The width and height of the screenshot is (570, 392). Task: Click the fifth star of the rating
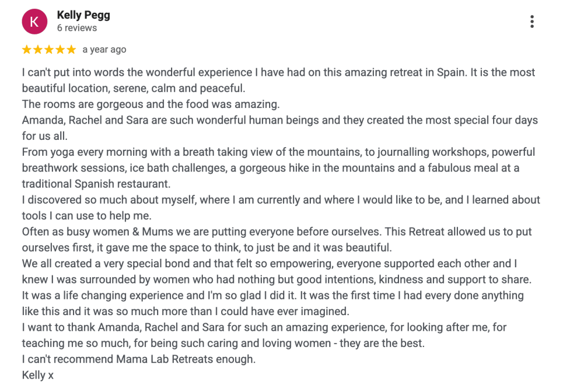(x=71, y=50)
